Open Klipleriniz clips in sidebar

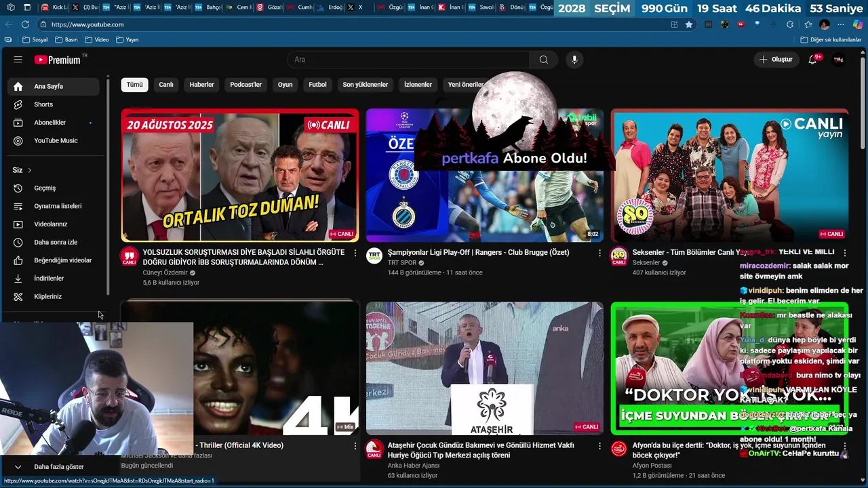[54, 296]
